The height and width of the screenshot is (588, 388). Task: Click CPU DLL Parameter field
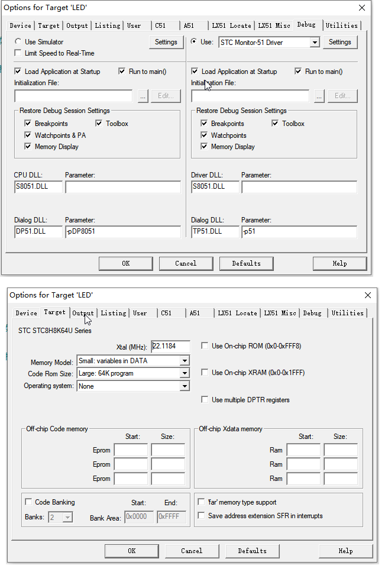(123, 187)
